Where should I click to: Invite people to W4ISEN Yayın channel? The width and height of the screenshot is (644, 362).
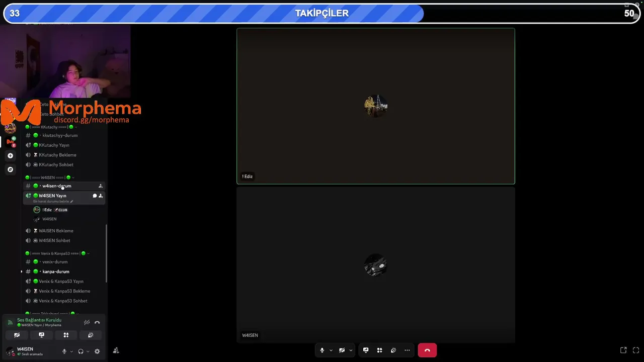pos(101,196)
